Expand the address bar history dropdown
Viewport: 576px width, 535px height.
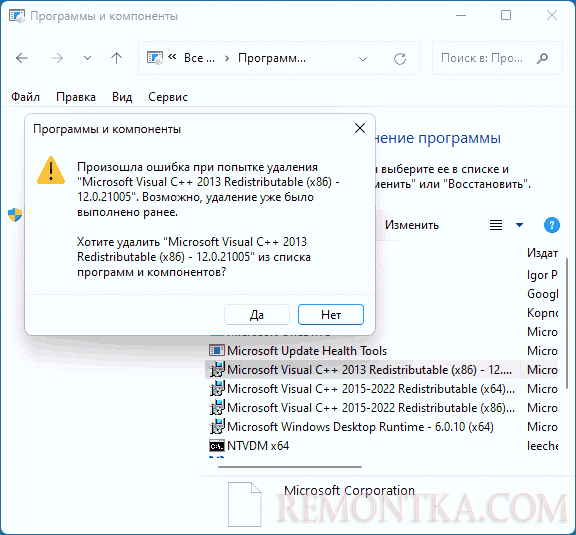point(363,59)
